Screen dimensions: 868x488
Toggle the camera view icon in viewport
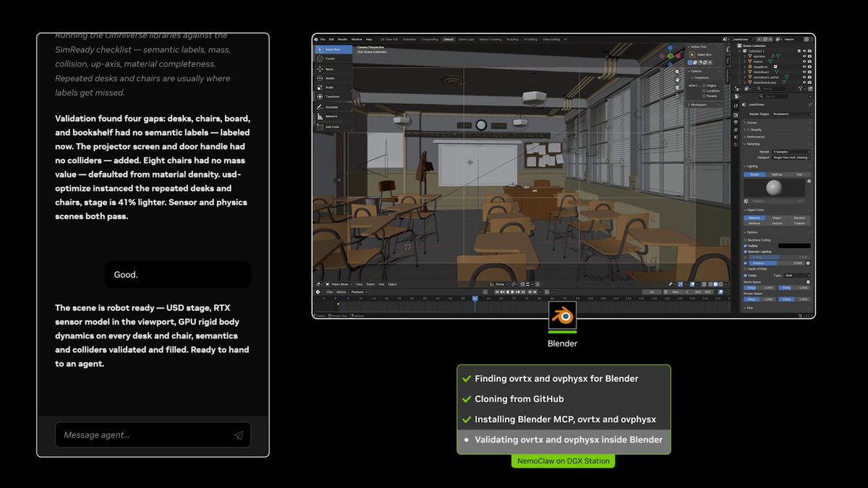tap(677, 87)
